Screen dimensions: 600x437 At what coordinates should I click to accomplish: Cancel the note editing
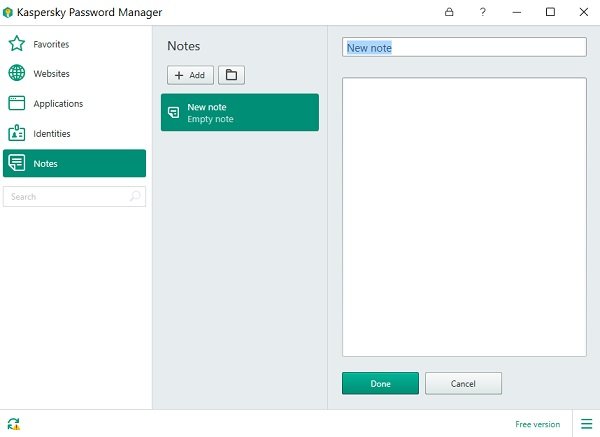tap(463, 383)
